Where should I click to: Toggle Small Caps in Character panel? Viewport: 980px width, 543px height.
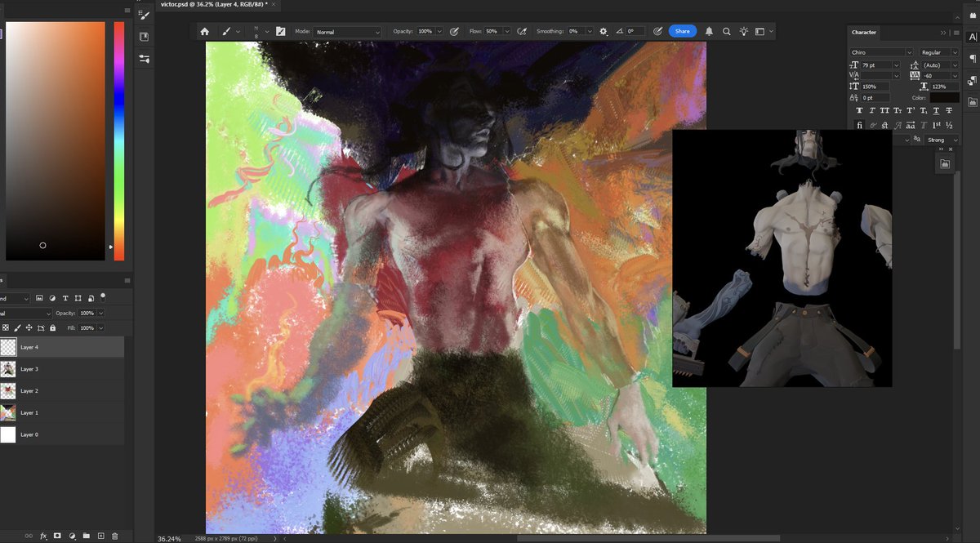click(898, 110)
